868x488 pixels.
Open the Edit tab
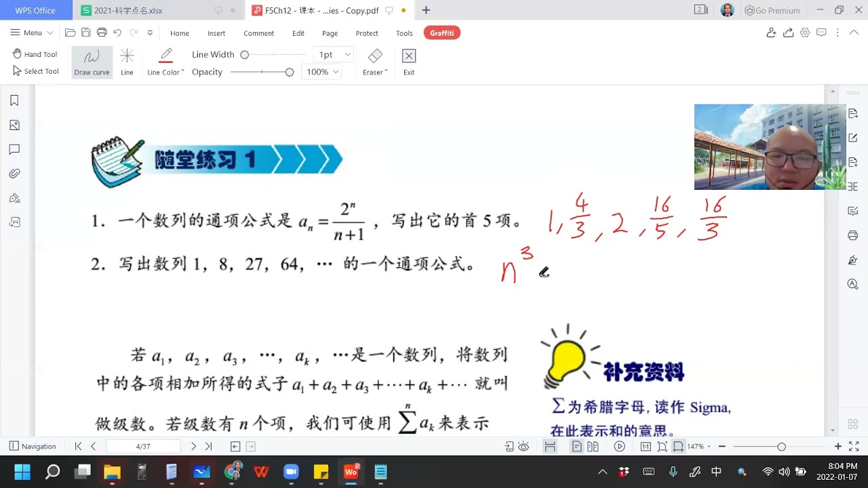pyautogui.click(x=298, y=33)
